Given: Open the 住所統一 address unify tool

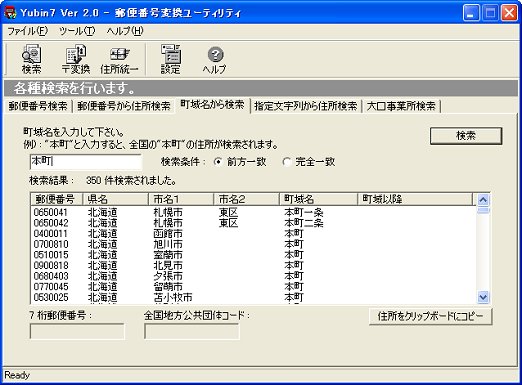Looking at the screenshot, I should coord(119,59).
